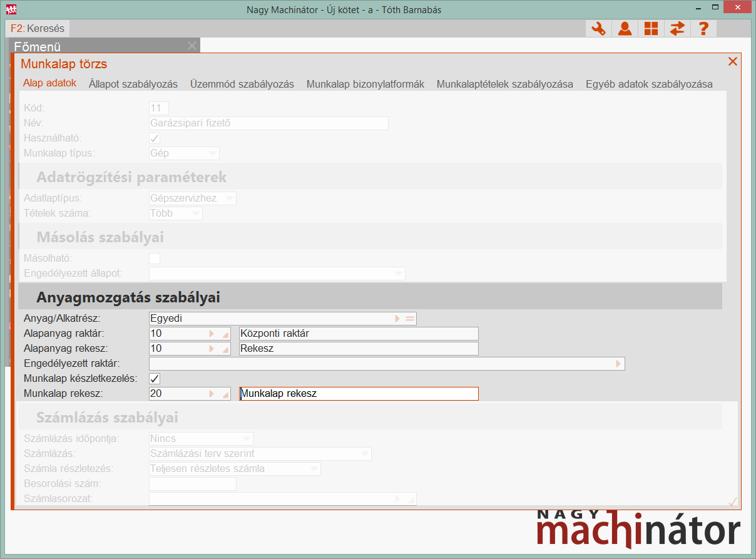Open the wrench settings tool

(598, 28)
